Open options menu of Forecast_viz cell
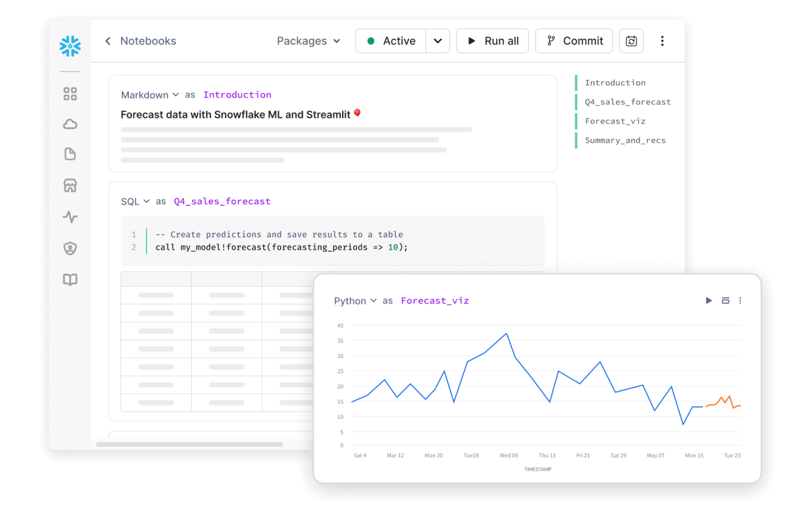The height and width of the screenshot is (506, 812). click(740, 301)
